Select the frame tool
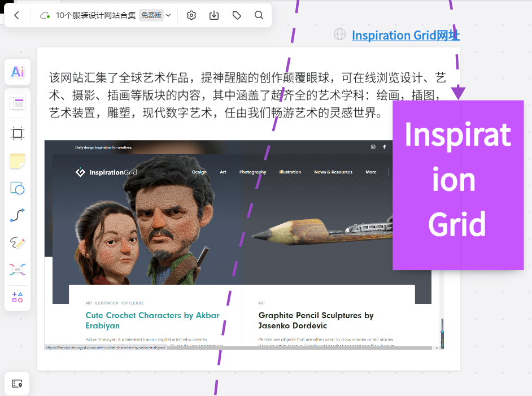Screen dimensions: 532x396 pyautogui.click(x=18, y=133)
